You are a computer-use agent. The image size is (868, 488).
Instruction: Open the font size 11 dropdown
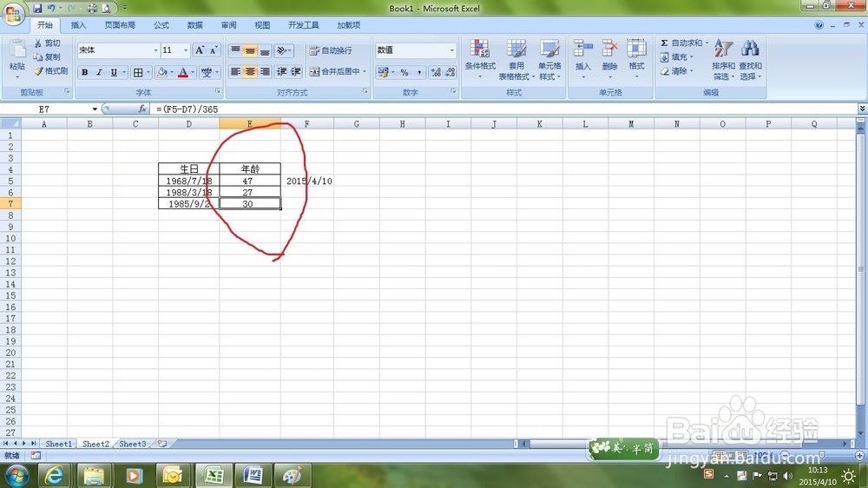tap(186, 50)
